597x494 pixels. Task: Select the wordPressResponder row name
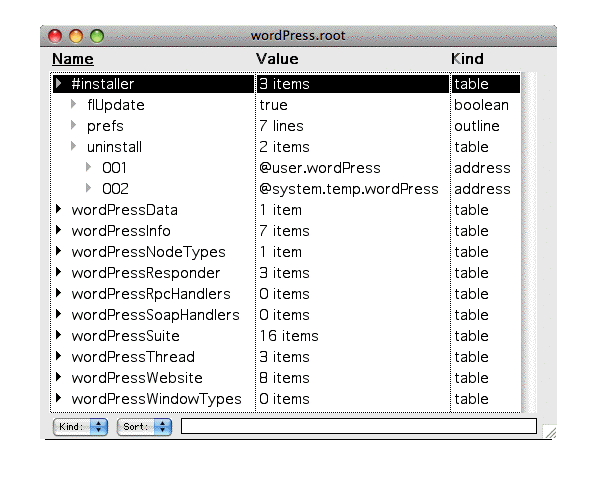pyautogui.click(x=146, y=273)
